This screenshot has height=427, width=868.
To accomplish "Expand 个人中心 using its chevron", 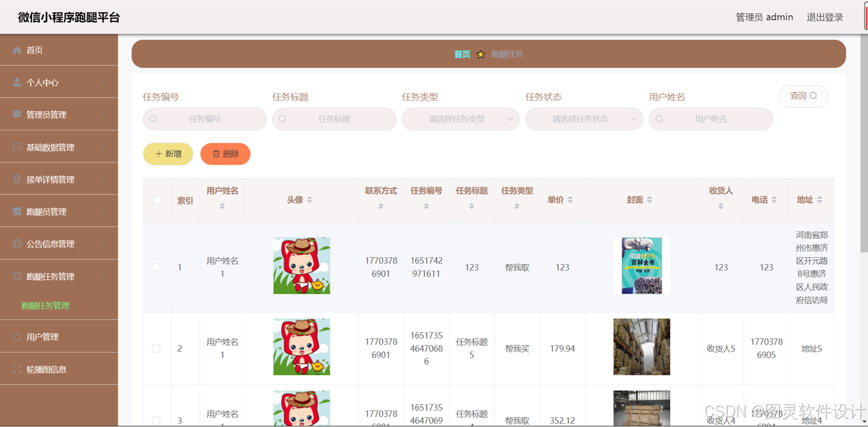I will coord(103,81).
